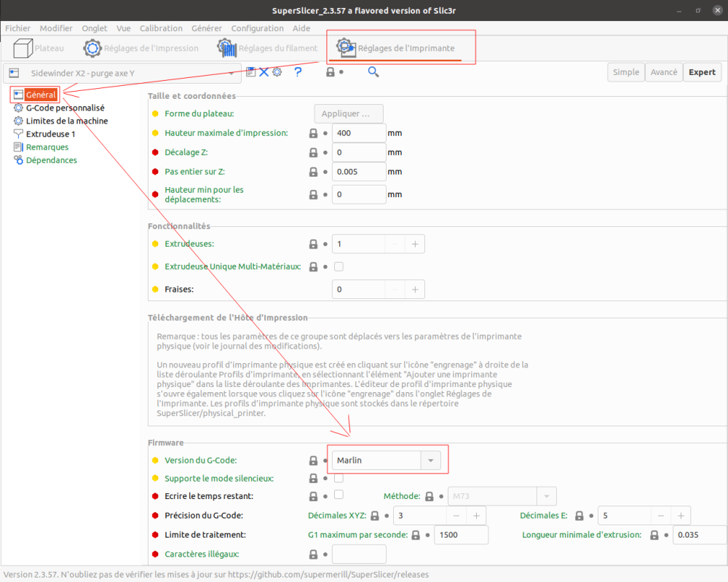728x582 pixels.
Task: Click lock icon beside Version du G-Code
Action: pyautogui.click(x=313, y=461)
